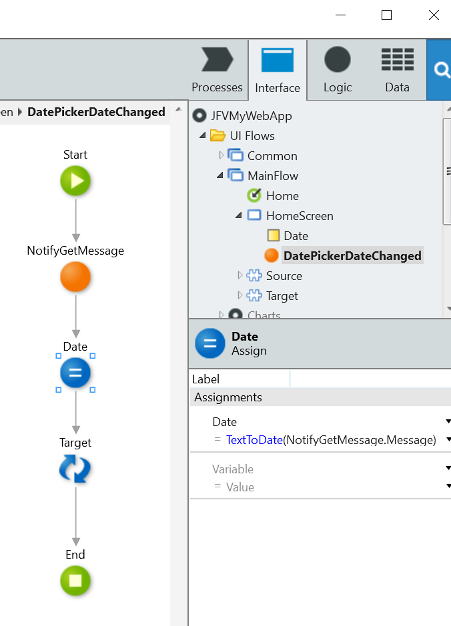This screenshot has height=626, width=451.
Task: Collapse the HomeScreen tree node
Action: 239,216
